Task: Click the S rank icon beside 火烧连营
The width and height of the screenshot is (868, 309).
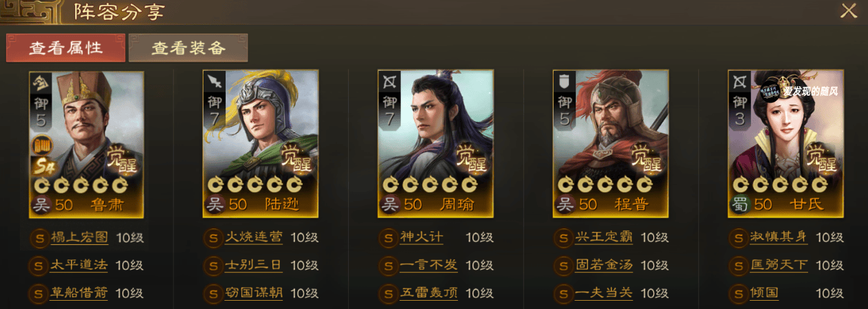Action: 214,238
